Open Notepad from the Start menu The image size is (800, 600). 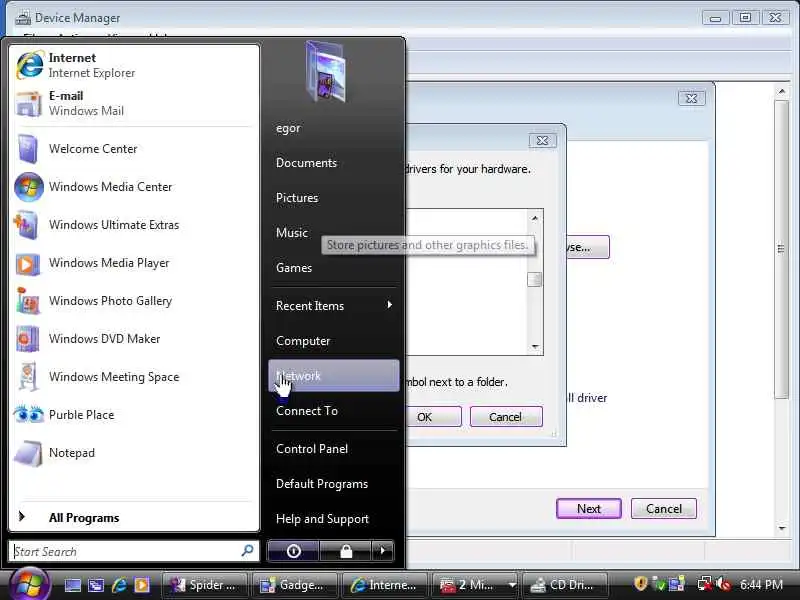(134, 453)
